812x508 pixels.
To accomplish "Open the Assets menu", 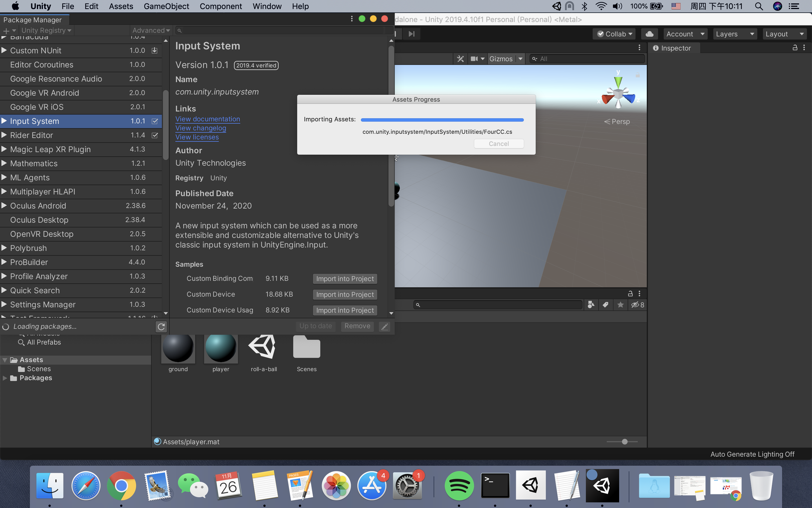I will click(121, 6).
